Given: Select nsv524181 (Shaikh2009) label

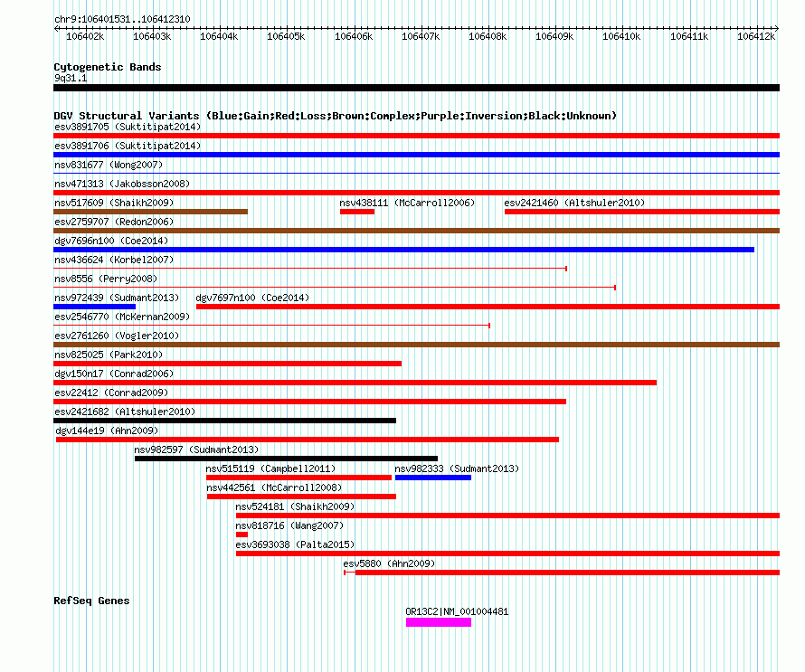Looking at the screenshot, I should pos(295,506).
